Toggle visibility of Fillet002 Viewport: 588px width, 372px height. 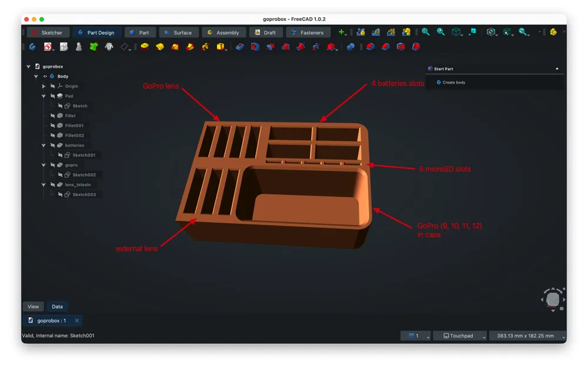click(52, 135)
